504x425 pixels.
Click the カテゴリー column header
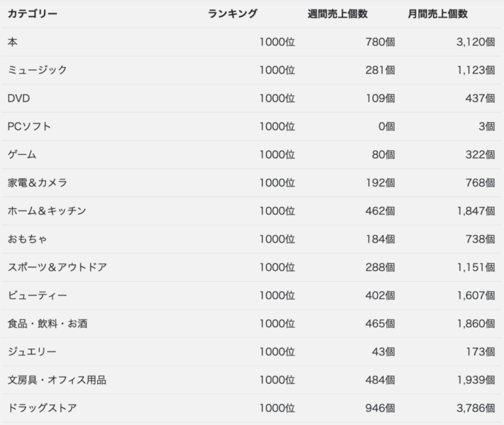pos(32,14)
